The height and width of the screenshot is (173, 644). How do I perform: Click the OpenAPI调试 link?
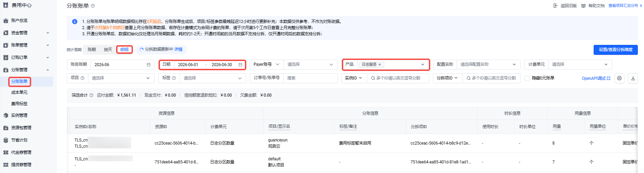(596, 78)
